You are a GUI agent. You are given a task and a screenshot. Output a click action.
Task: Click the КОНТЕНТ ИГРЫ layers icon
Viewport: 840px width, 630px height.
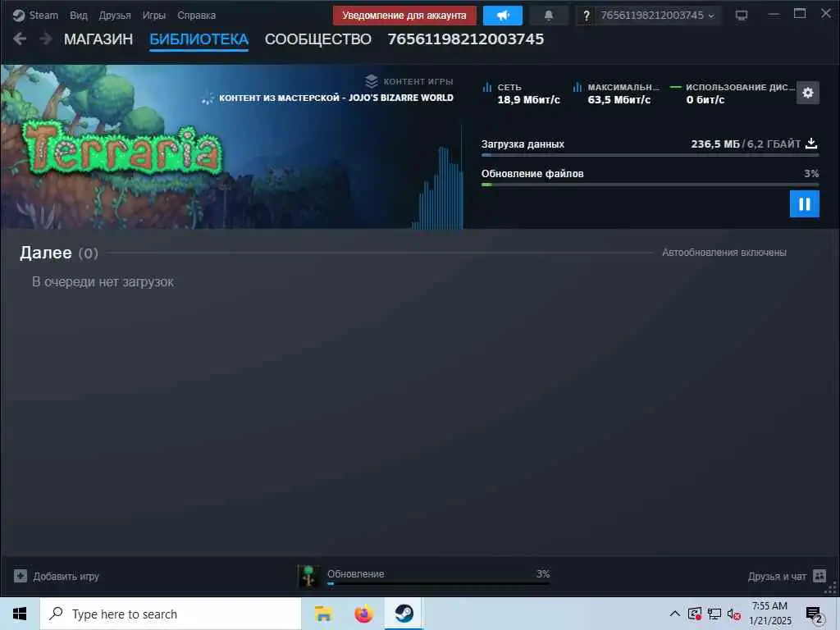click(x=372, y=81)
